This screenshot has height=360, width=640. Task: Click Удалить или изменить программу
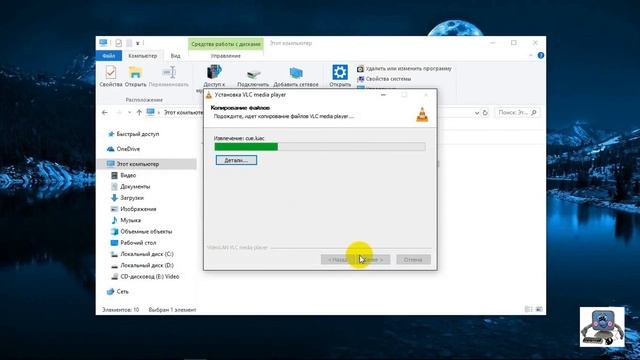[x=404, y=69]
